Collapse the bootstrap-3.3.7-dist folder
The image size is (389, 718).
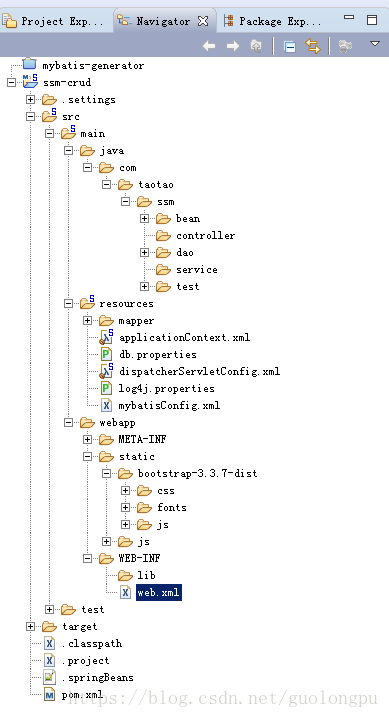coord(106,473)
